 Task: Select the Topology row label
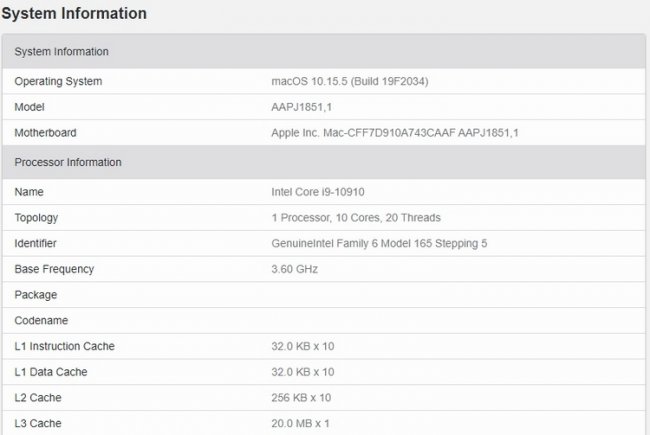click(36, 217)
